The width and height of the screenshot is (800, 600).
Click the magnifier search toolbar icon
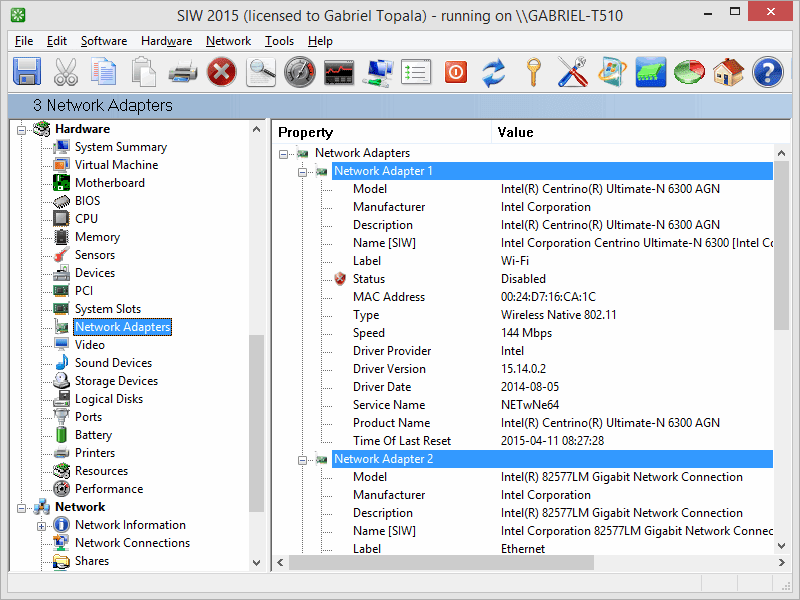(x=260, y=71)
